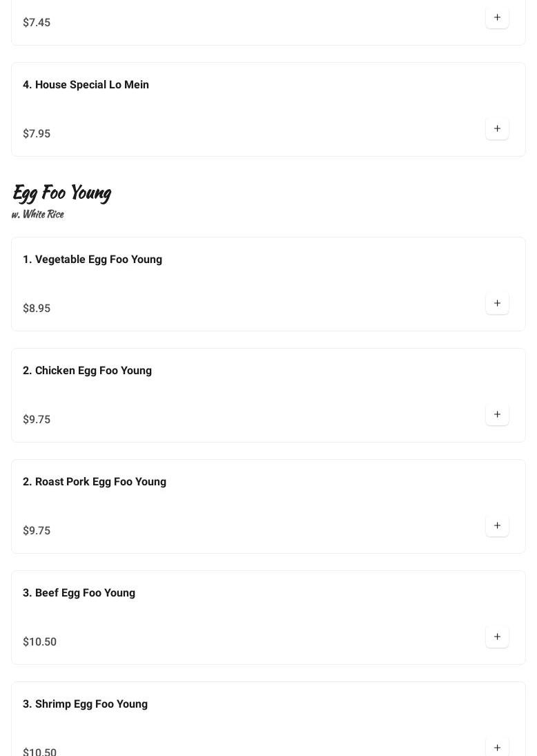Tap the plus icon for Shrimp Egg Foo Young
Viewport: 537px width, 756px height.
(497, 747)
